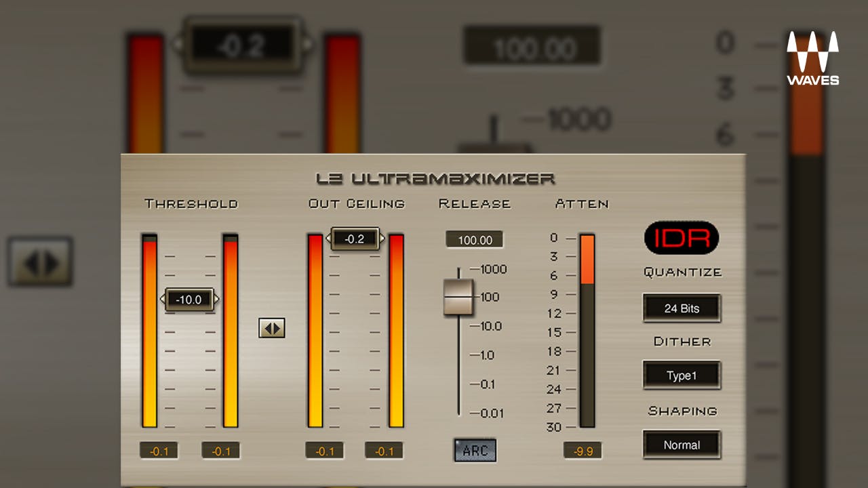Image resolution: width=868 pixels, height=488 pixels.
Task: Click the Release 100.00 value field
Action: 475,240
